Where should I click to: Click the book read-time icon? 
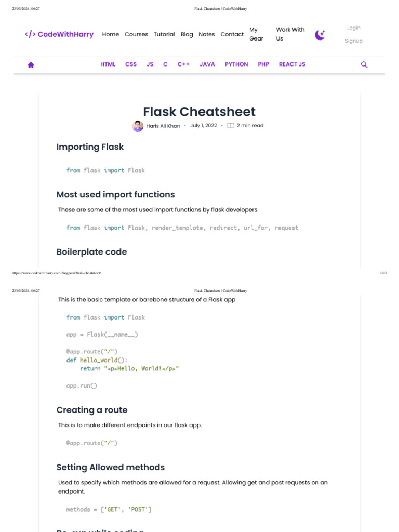pos(231,126)
